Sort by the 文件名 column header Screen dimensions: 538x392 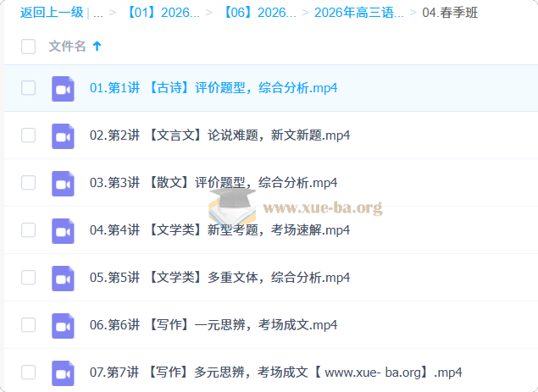click(67, 47)
